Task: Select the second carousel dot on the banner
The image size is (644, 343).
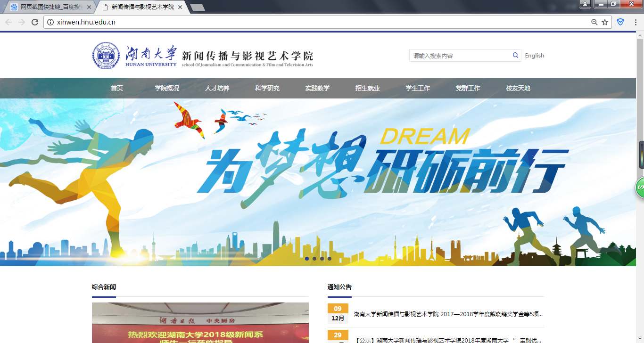Action: point(314,259)
